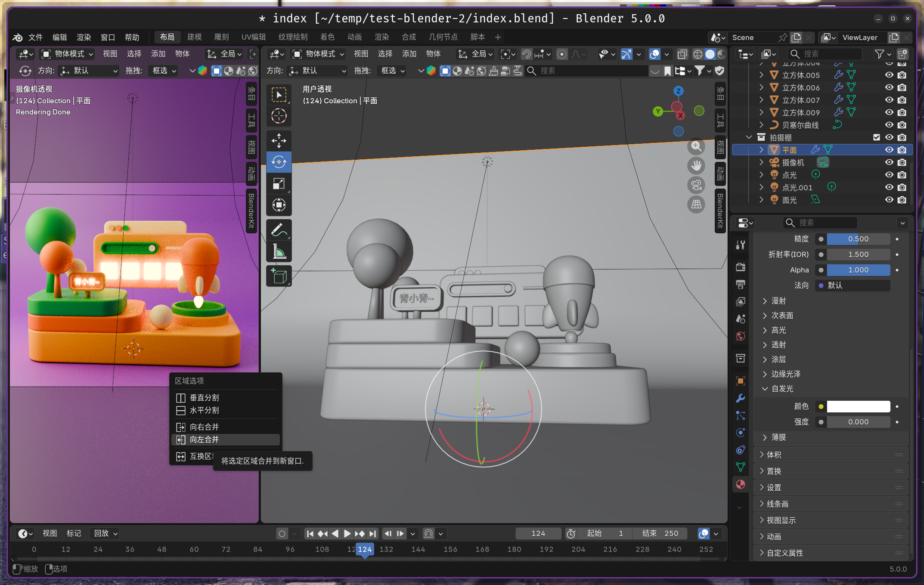Viewport: 924px width, 585px height.
Task: Expand the 漫射 section
Action: [x=778, y=301]
